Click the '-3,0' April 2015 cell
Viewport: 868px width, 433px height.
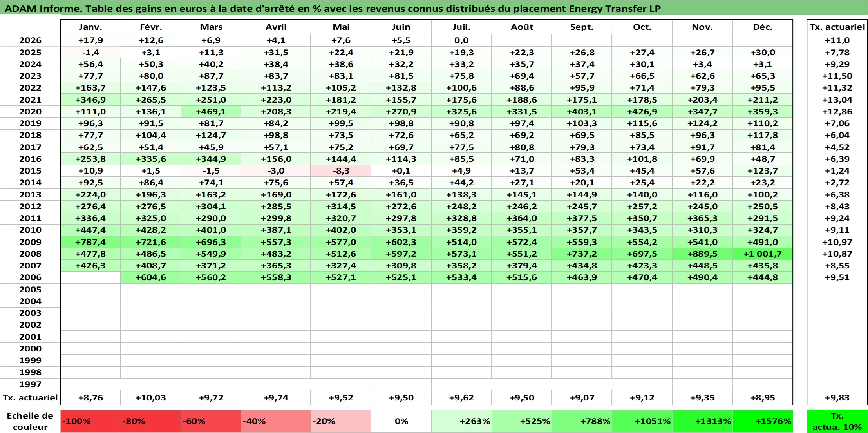pyautogui.click(x=276, y=171)
